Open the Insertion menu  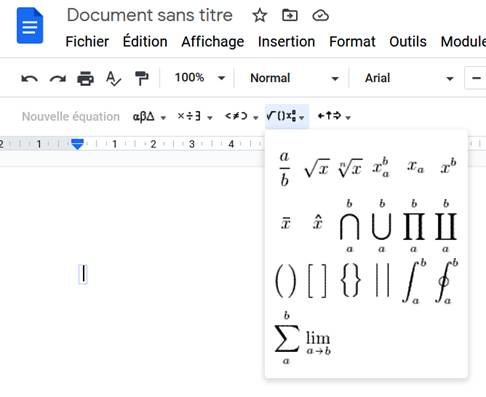[x=286, y=42]
